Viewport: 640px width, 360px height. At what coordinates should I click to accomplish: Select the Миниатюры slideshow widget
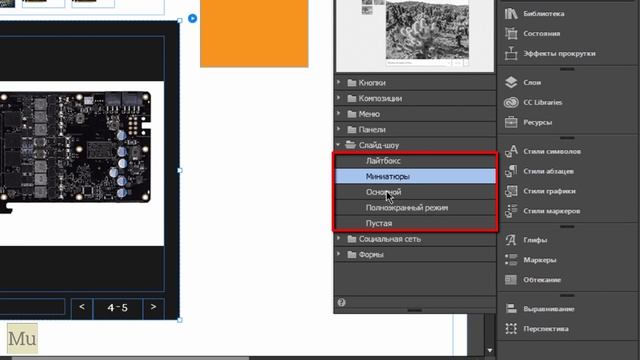pos(416,176)
